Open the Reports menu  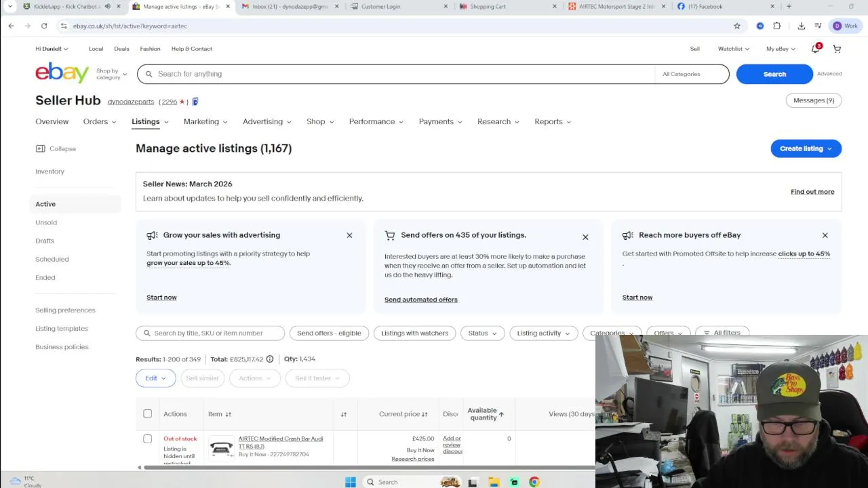553,121
